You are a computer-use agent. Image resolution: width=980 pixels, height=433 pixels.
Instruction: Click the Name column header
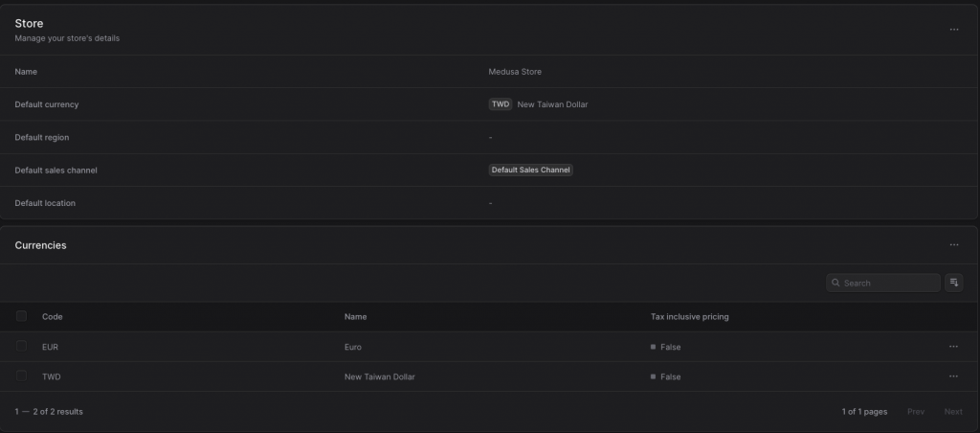[x=356, y=317]
